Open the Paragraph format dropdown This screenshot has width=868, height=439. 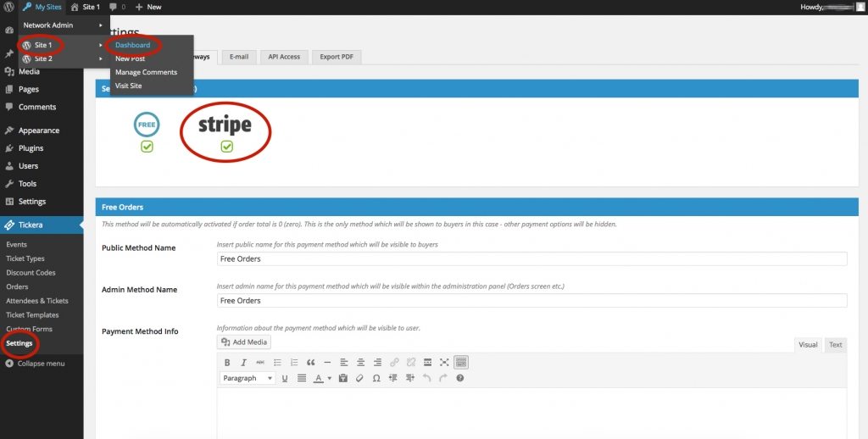(248, 378)
